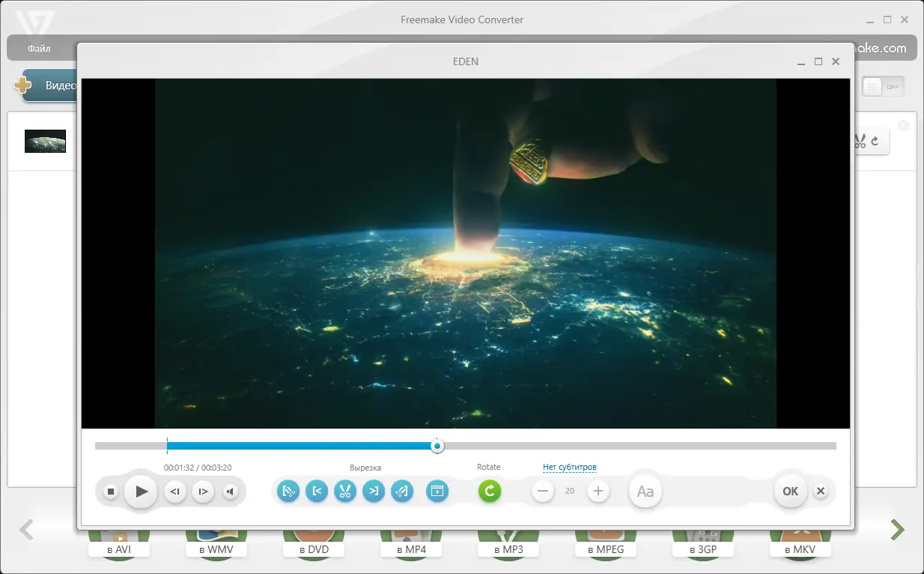
Task: Set the cut selection start marker
Action: (x=317, y=491)
